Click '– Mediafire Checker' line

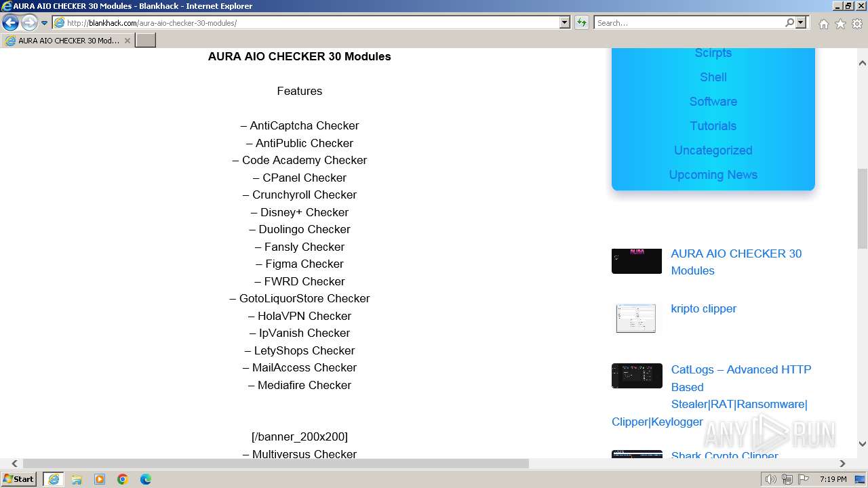[x=299, y=385]
